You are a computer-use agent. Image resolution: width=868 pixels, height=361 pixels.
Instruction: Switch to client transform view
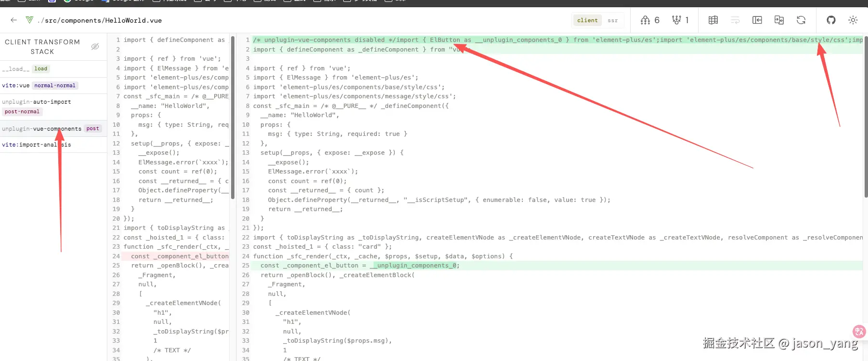click(x=587, y=20)
